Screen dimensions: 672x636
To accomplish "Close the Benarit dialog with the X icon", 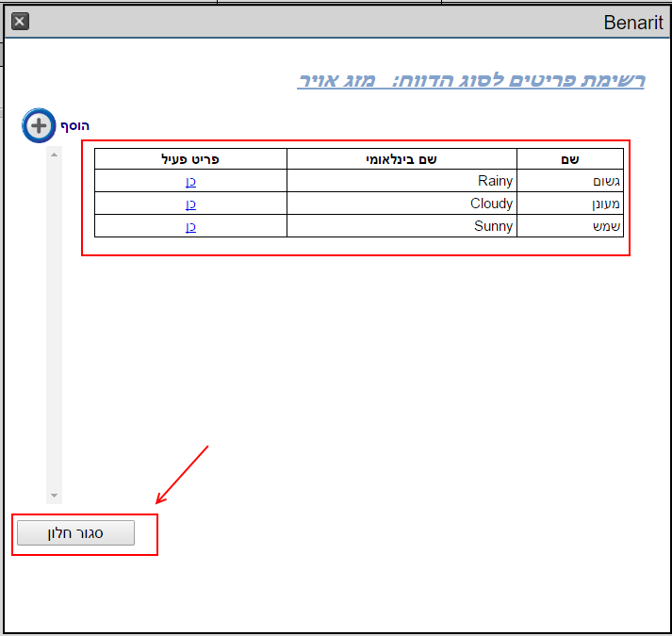I will (20, 21).
